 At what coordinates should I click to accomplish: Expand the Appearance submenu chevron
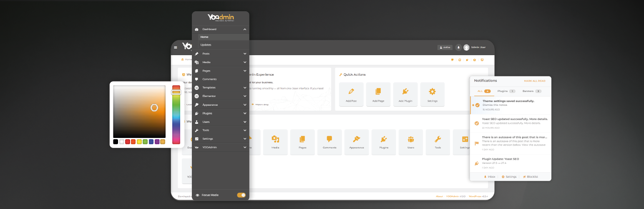pyautogui.click(x=245, y=104)
